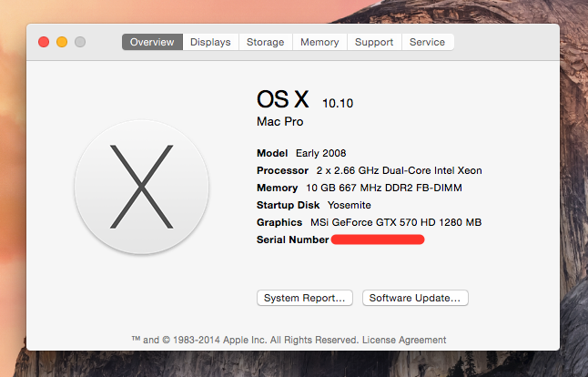Viewport: 588px width, 377px height.
Task: Open the License Agreement link
Action: tap(404, 340)
